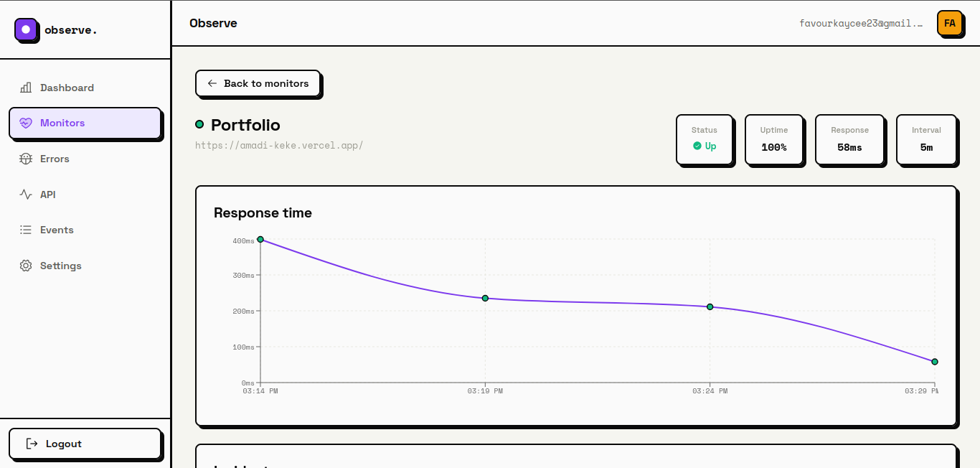Select the 03:14 PM data point
This screenshot has width=980, height=468.
click(x=260, y=239)
